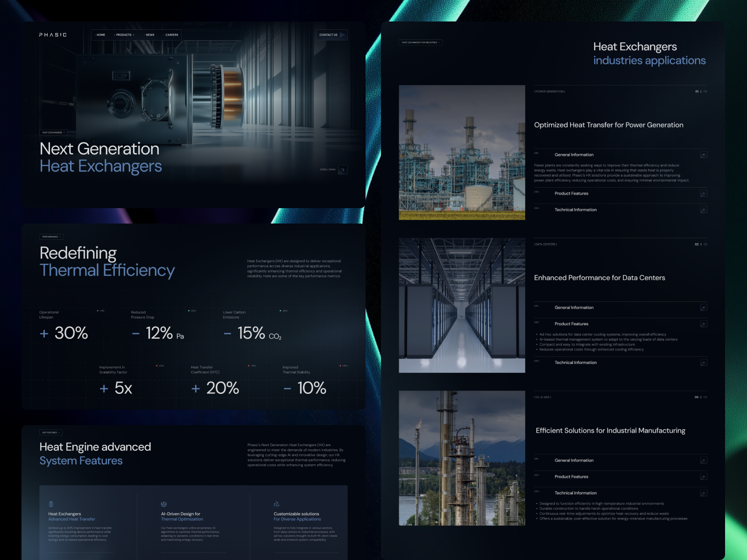Open the oil refinery tower image
Viewport: 747px width, 560px height.
(x=462, y=458)
